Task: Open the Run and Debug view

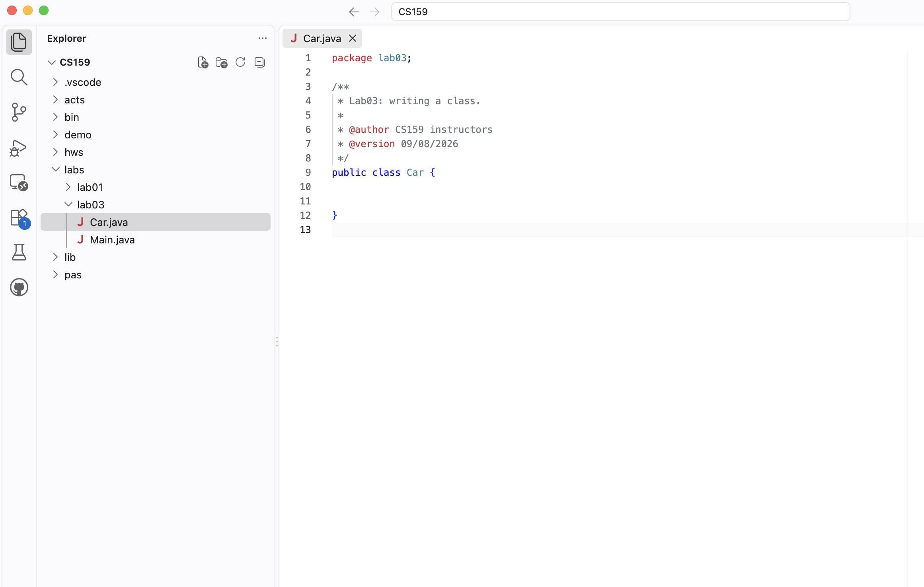Action: (19, 148)
